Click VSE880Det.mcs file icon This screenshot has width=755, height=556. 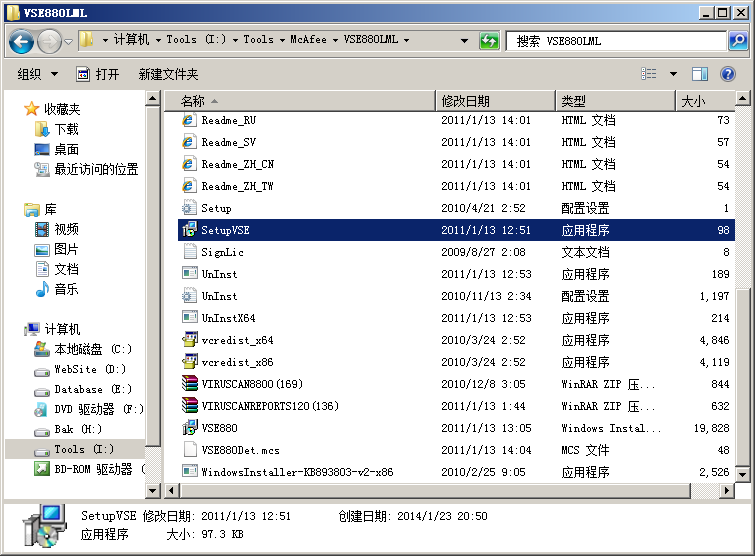190,450
